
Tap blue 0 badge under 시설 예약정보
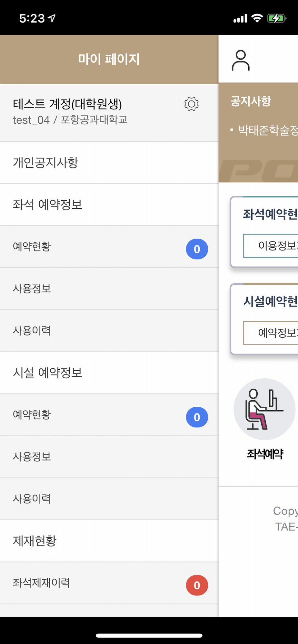point(197,417)
